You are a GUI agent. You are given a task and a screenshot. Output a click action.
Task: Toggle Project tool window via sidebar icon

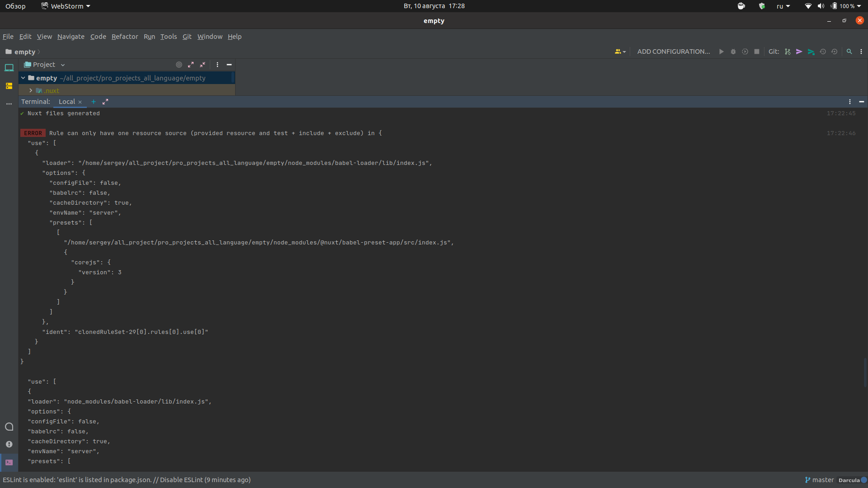pyautogui.click(x=9, y=68)
